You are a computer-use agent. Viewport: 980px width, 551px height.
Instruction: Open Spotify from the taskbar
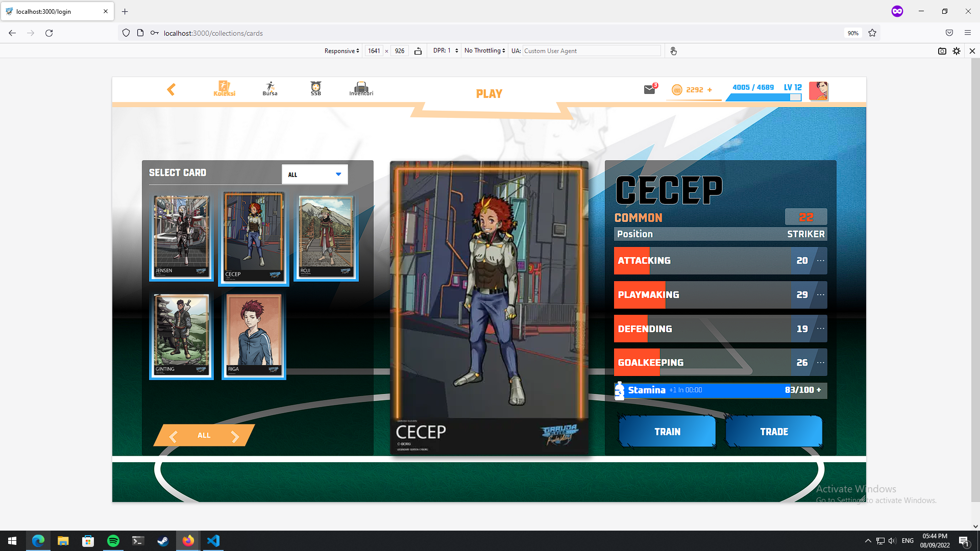(113, 541)
